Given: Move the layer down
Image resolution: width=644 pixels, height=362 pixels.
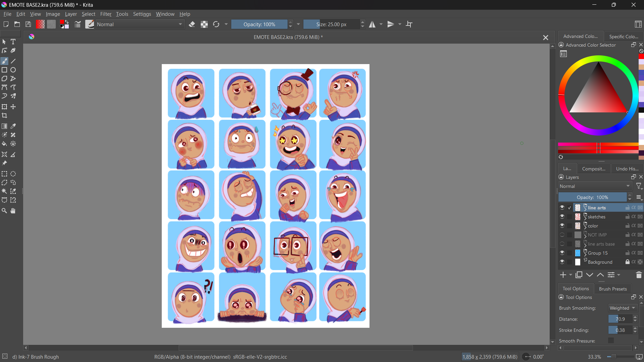Looking at the screenshot, I should click(x=590, y=275).
